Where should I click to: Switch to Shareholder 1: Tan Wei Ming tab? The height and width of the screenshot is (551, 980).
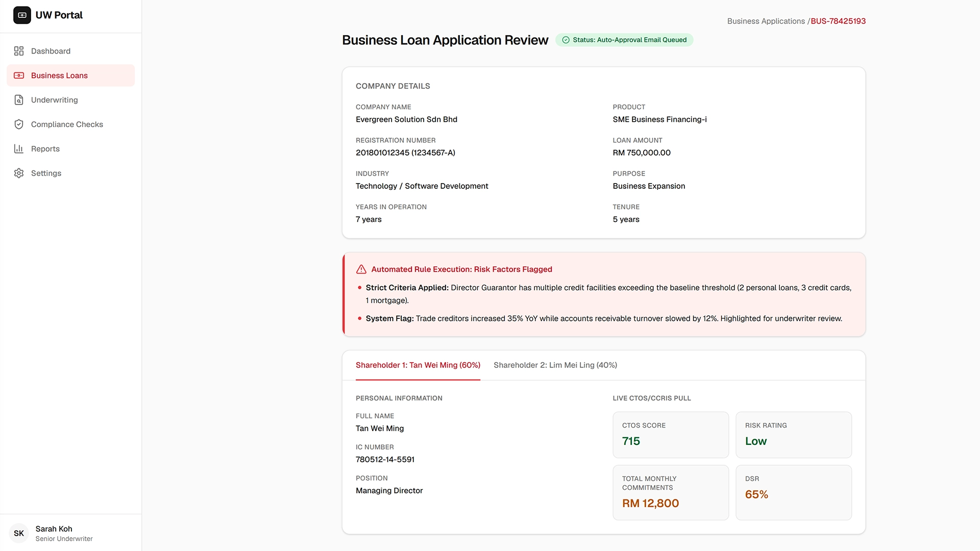pos(418,365)
